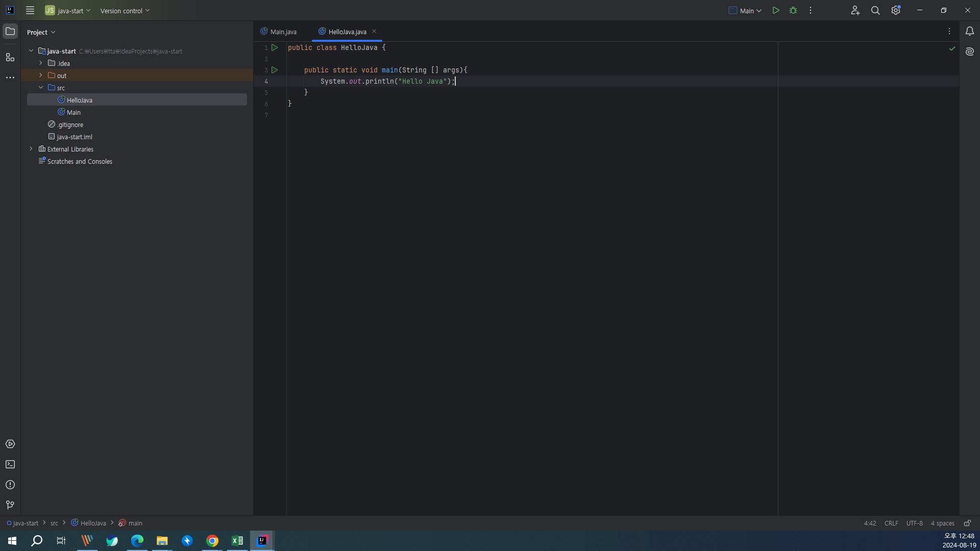
Task: Click the UTF-8 encoding button
Action: [914, 523]
